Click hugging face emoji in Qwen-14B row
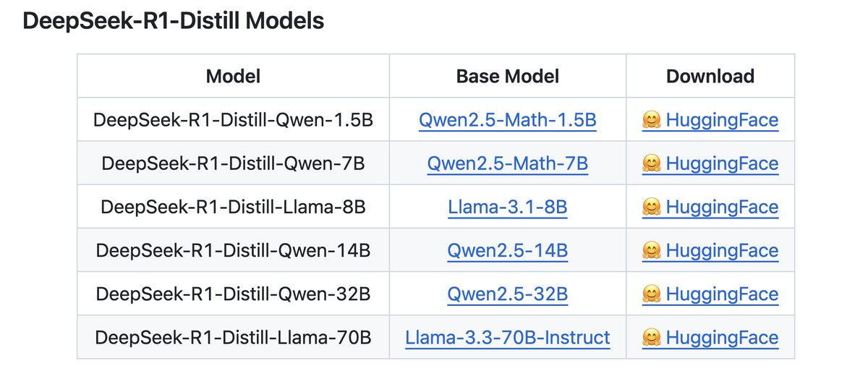Viewport: 868px width, 371px height. (651, 250)
